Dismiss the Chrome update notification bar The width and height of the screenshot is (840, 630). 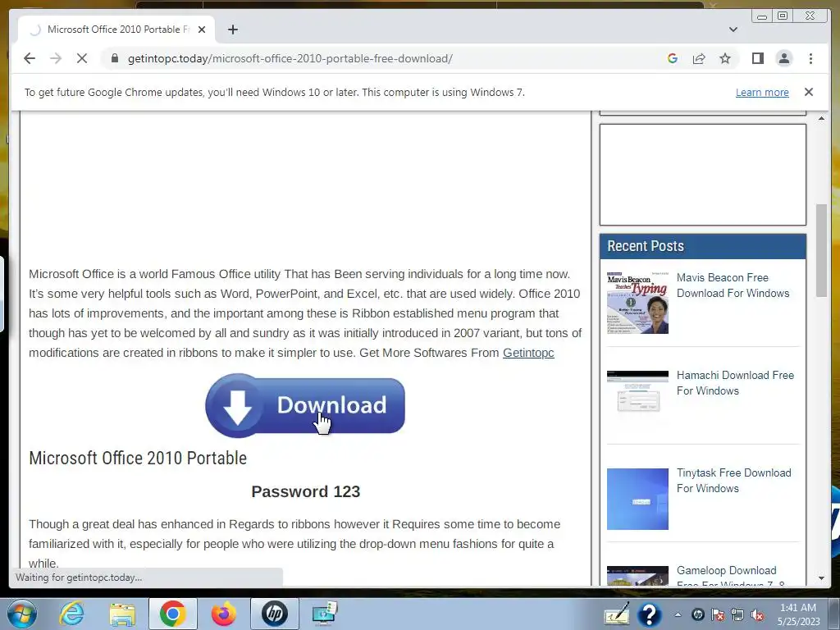tap(808, 92)
